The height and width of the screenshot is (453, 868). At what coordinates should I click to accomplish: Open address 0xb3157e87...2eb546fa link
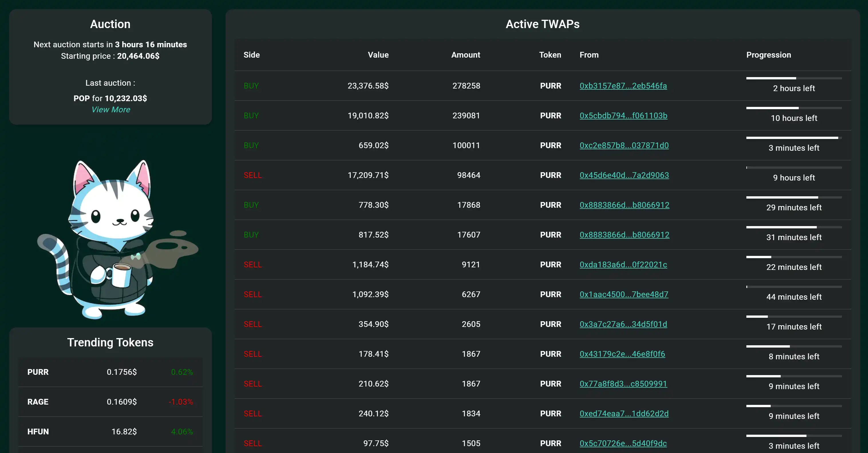(623, 86)
